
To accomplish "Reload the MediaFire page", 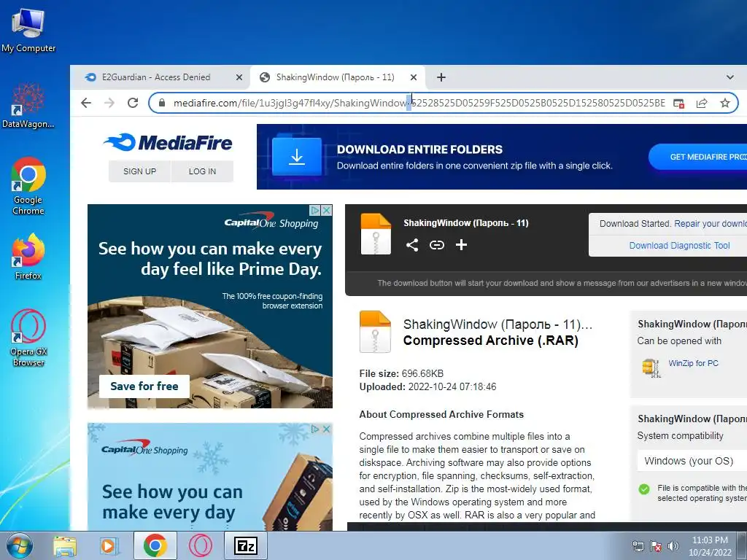I will [x=133, y=103].
